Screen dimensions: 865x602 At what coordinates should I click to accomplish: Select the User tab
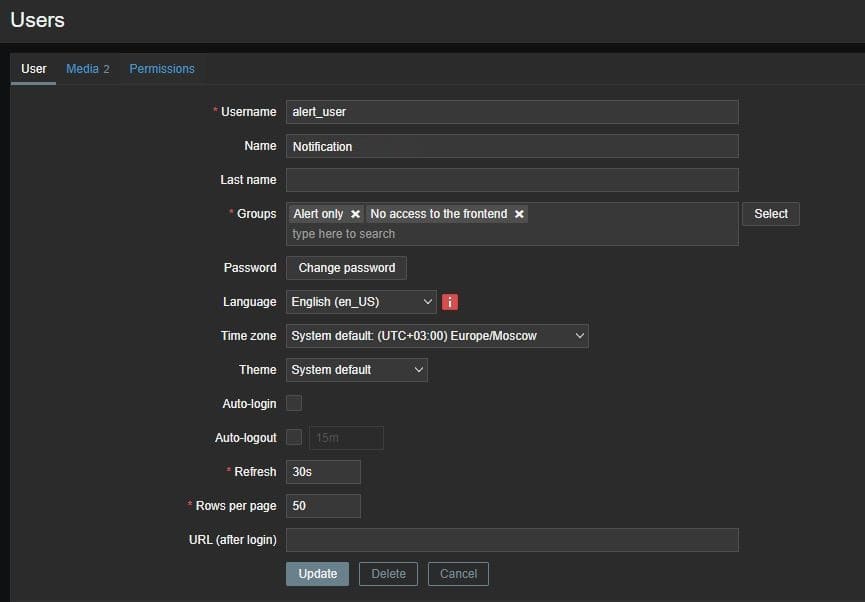[34, 69]
